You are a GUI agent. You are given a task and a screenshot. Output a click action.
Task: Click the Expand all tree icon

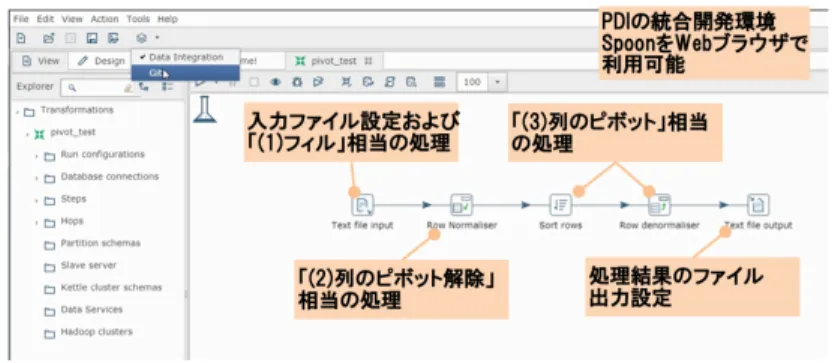(x=144, y=87)
